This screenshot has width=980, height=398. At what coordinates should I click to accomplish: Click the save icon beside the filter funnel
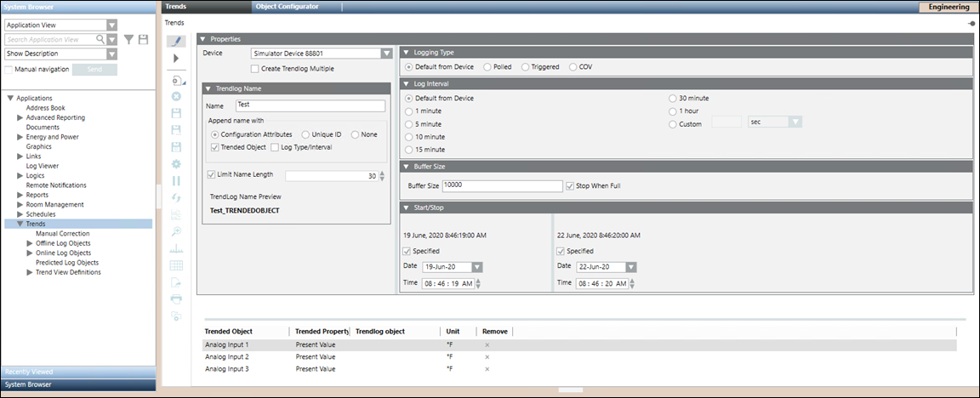(x=144, y=39)
